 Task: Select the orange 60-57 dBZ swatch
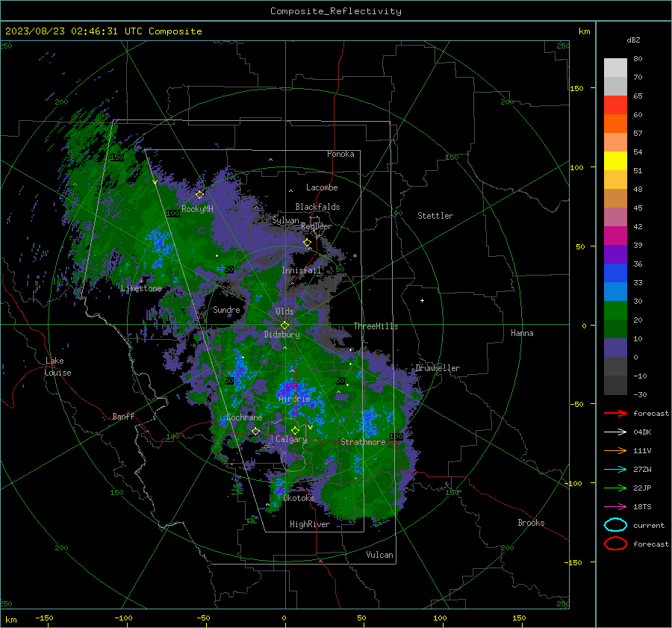(x=615, y=123)
